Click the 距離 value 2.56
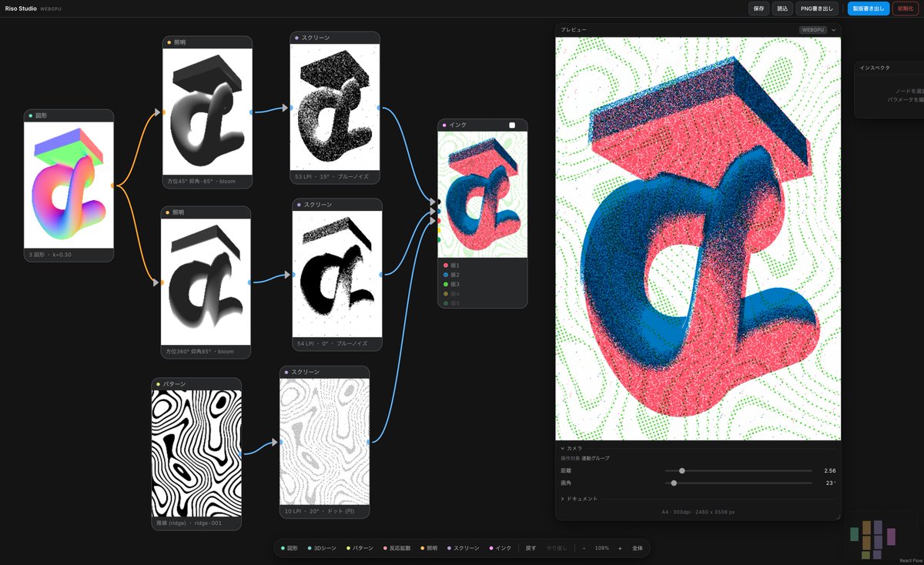Image resolution: width=924 pixels, height=565 pixels. (x=829, y=470)
